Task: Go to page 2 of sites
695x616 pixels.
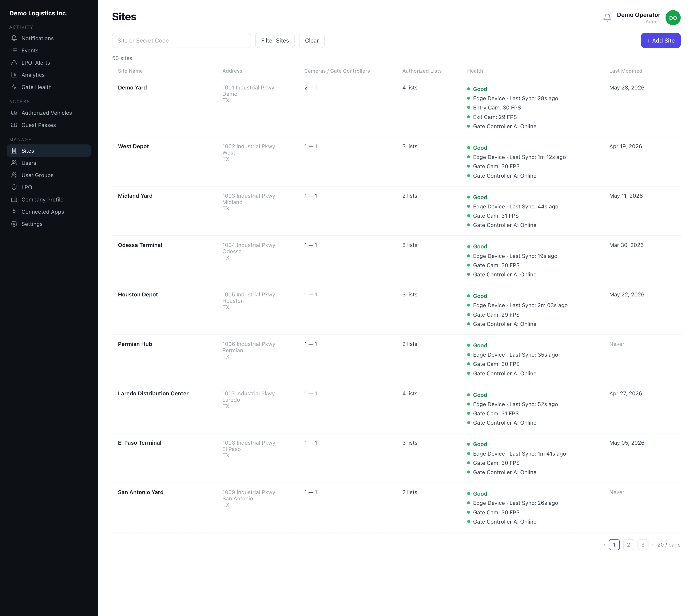Action: coord(628,545)
